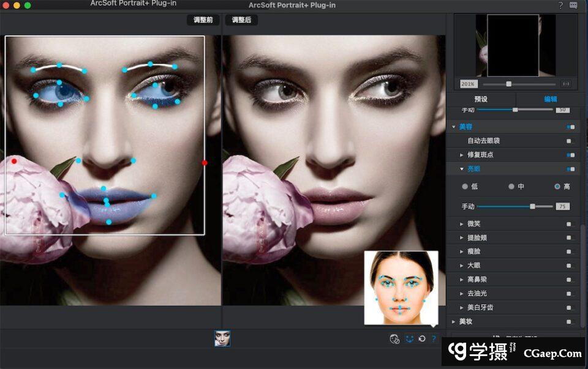Select the 中 radio option
This screenshot has height=369, width=588.
point(511,187)
